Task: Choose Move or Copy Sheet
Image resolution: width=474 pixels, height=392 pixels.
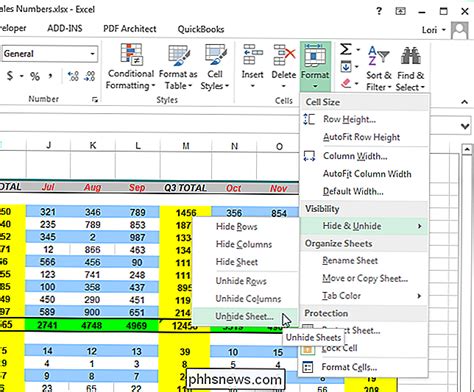Action: 365,278
